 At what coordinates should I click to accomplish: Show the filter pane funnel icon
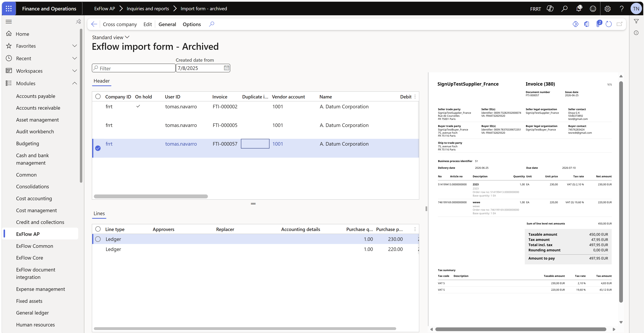point(636,21)
